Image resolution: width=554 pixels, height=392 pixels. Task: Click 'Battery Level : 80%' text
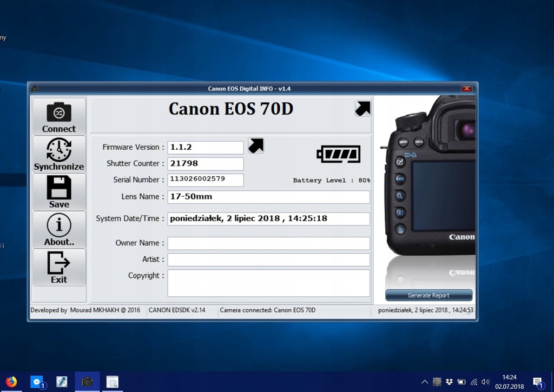[332, 180]
